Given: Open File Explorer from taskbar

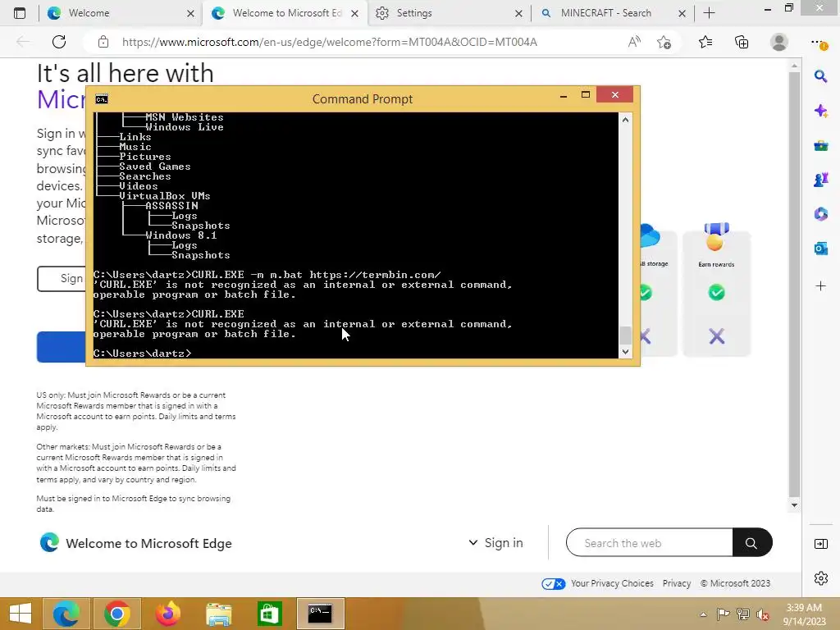Looking at the screenshot, I should pyautogui.click(x=218, y=614).
